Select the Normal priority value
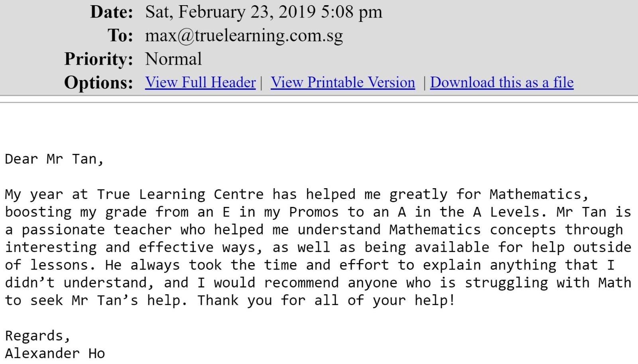638x364 pixels. pyautogui.click(x=173, y=59)
